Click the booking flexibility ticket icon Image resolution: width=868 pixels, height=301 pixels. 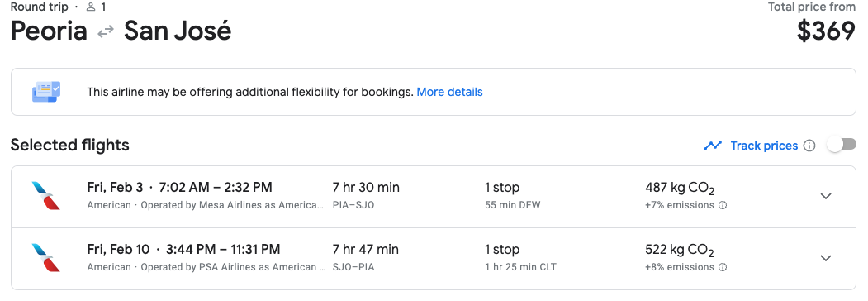[x=46, y=92]
